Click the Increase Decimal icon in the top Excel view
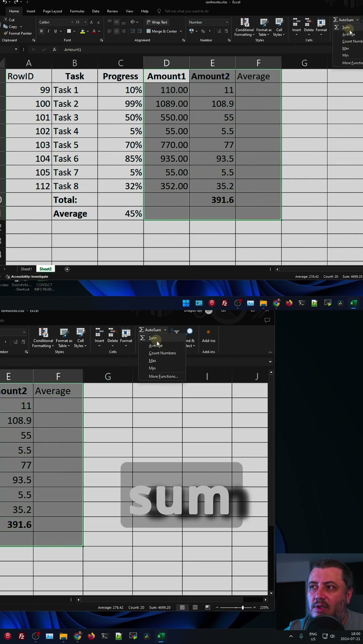The image size is (363, 644). click(219, 31)
